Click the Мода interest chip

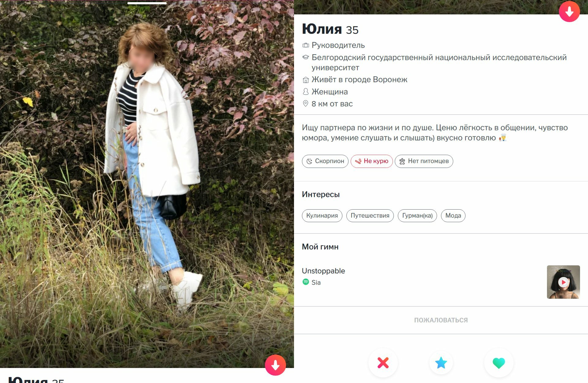click(x=453, y=216)
